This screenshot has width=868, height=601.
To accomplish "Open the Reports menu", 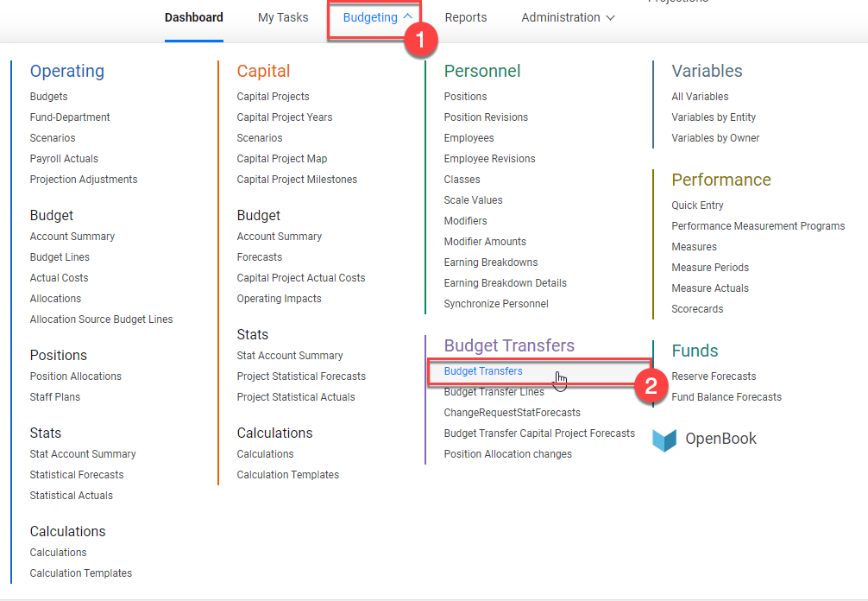I will 465,17.
